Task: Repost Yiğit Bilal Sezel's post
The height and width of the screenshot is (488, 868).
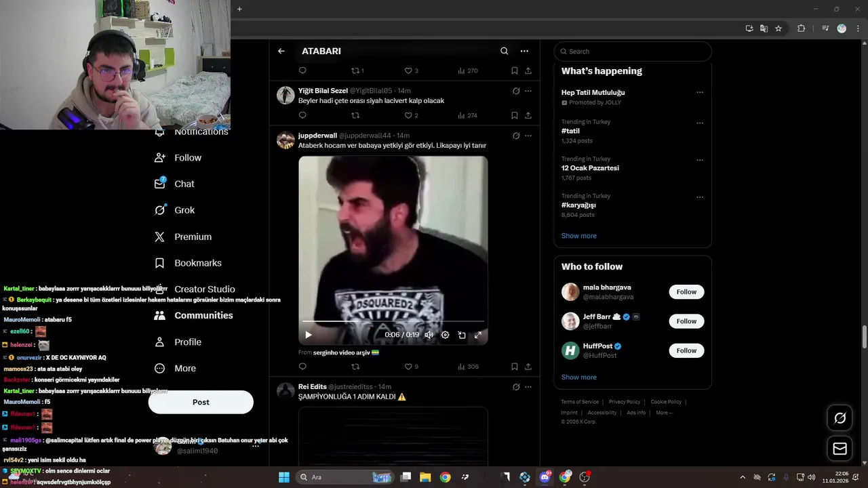Action: [355, 115]
